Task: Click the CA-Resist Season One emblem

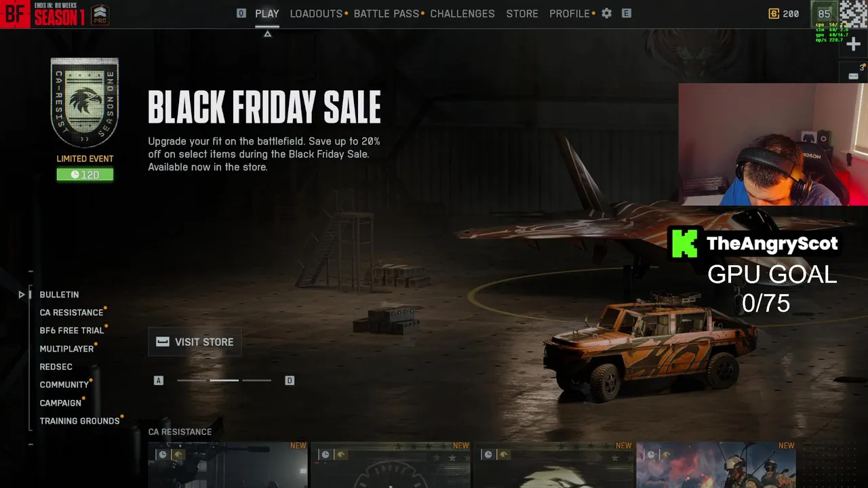Action: 85,102
